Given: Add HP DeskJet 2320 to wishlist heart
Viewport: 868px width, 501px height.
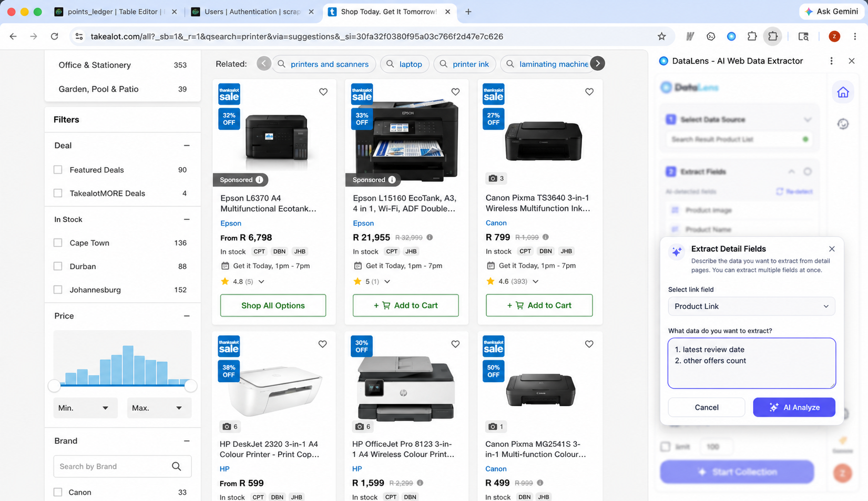Looking at the screenshot, I should click(x=323, y=344).
